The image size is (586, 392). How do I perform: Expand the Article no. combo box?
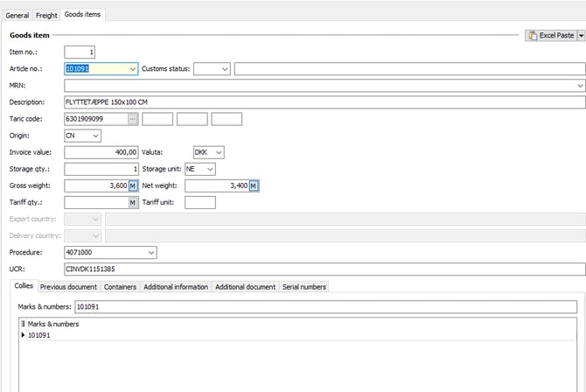point(132,69)
